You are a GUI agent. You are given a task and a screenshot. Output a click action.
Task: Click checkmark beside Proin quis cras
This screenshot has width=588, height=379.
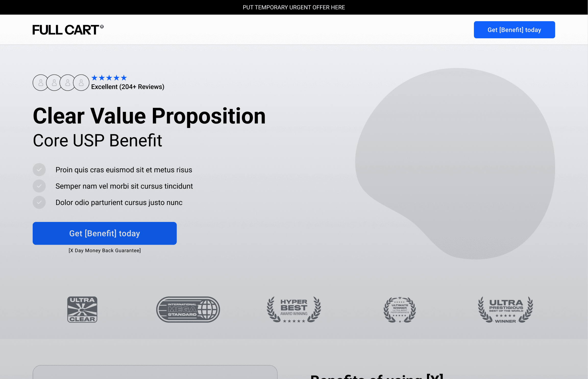(x=39, y=170)
